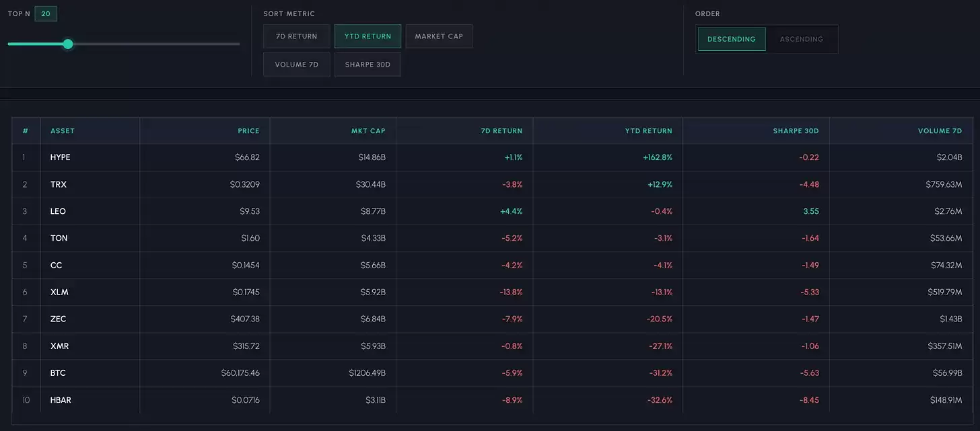Image resolution: width=980 pixels, height=431 pixels.
Task: Choose Volume 7D as sort metric
Action: [297, 65]
